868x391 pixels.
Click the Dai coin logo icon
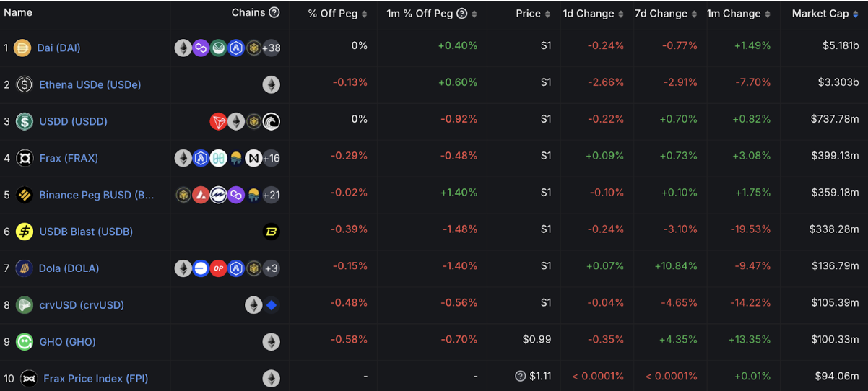22,48
